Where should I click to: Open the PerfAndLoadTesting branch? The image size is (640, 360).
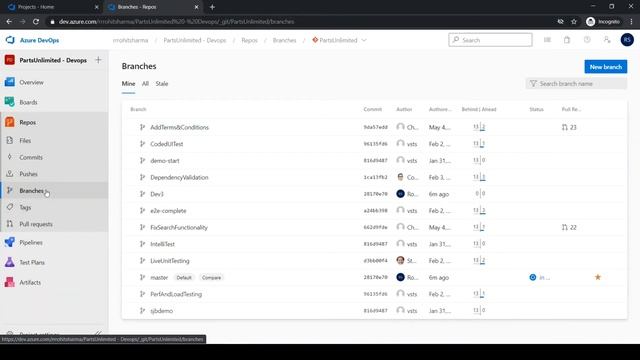176,294
